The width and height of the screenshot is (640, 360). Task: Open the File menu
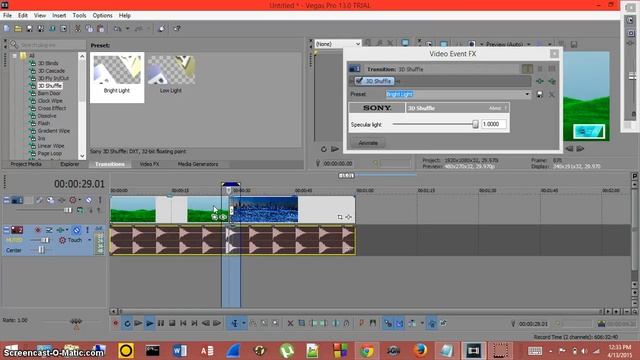pos(7,16)
